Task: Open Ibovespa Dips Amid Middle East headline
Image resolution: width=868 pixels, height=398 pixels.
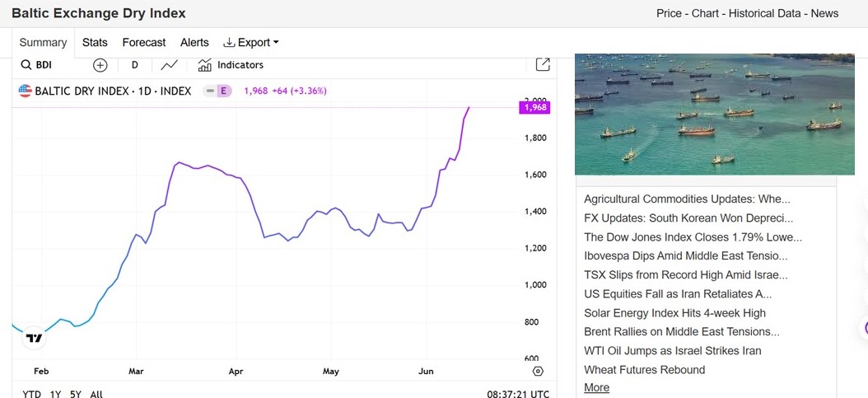Action: tap(686, 255)
